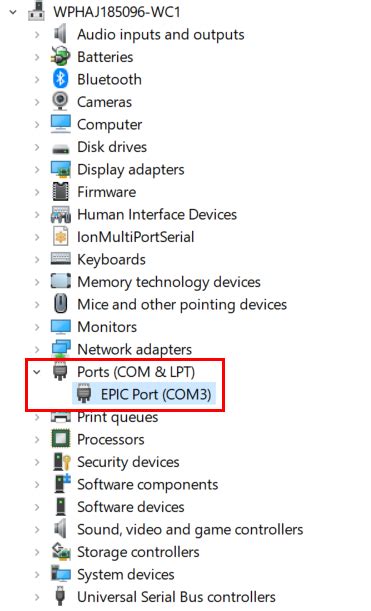The height and width of the screenshot is (611, 371).
Task: Expand the Display adapters category
Action: (x=37, y=170)
